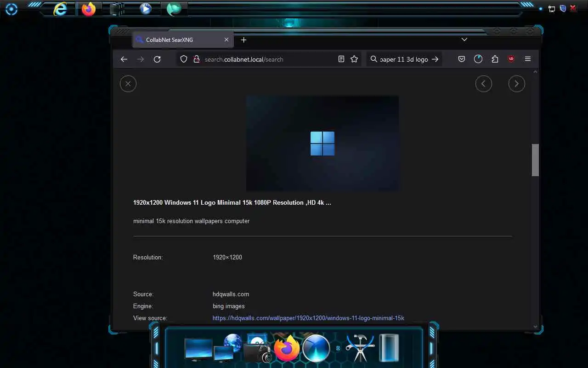Select the '1920×1200' resolution value

pos(227,257)
